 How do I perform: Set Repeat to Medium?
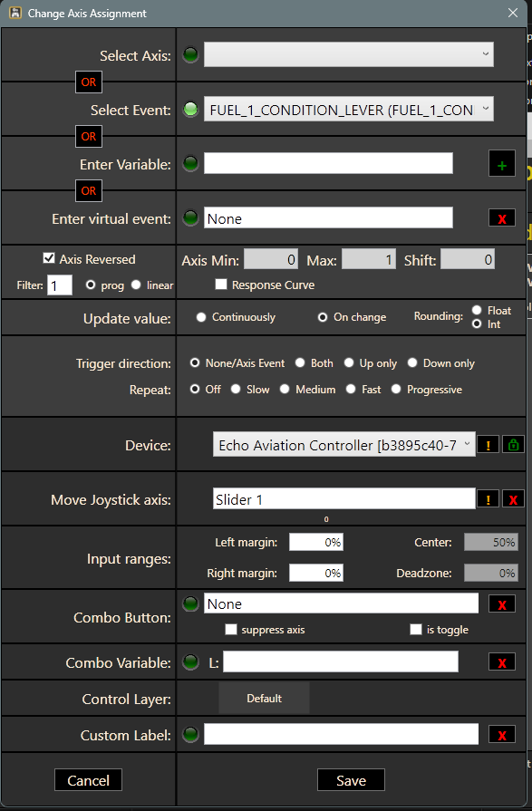(285, 389)
